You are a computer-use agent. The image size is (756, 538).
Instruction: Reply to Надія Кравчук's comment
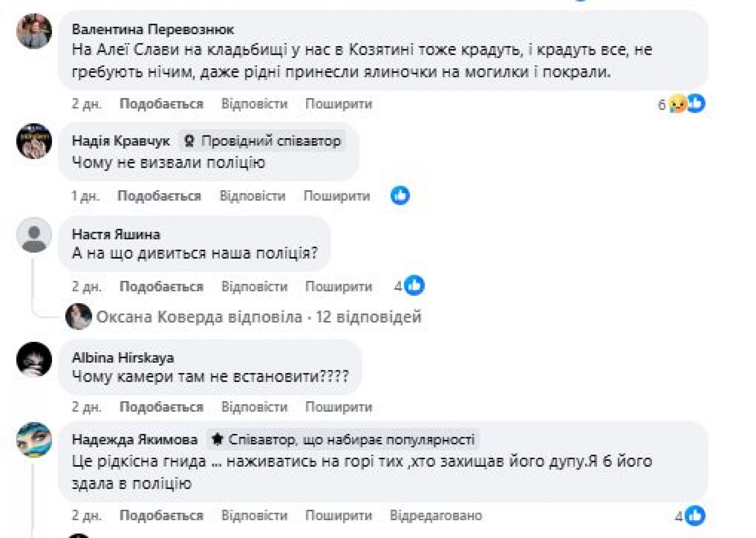pyautogui.click(x=252, y=196)
